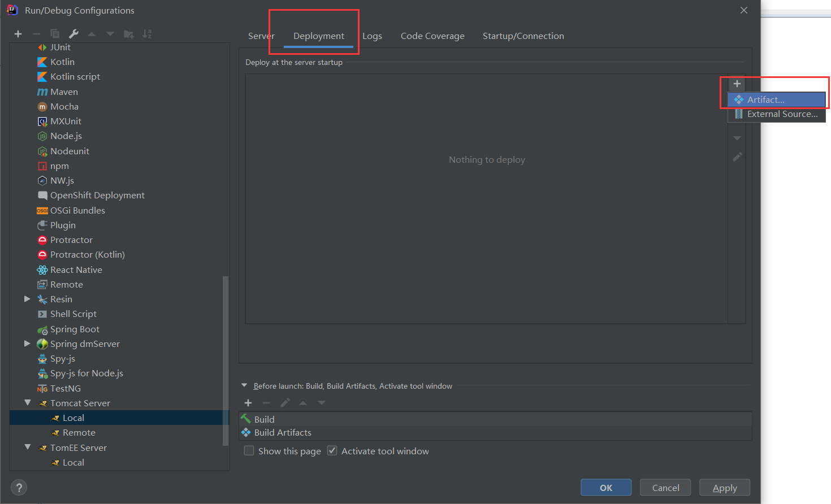Select the Plugin configuration type
The image size is (831, 504).
62,225
